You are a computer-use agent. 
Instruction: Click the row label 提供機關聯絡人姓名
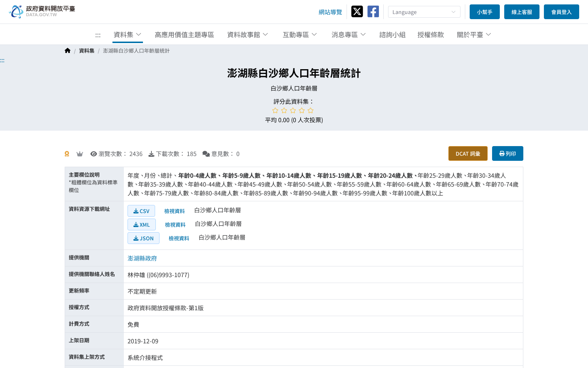click(x=92, y=274)
